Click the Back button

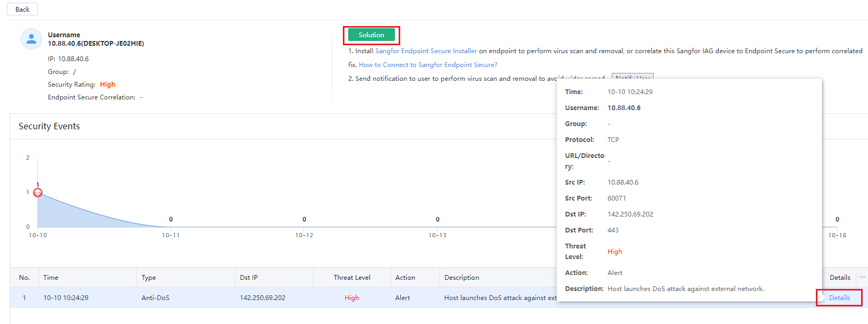pyautogui.click(x=22, y=9)
